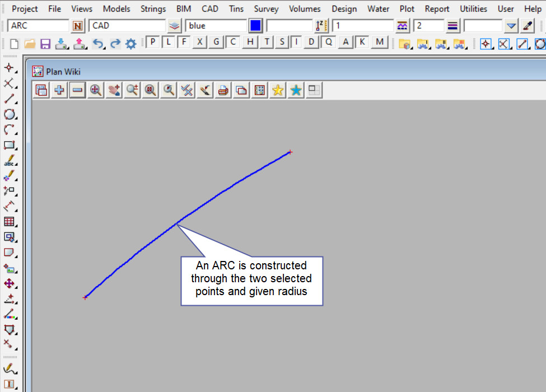The width and height of the screenshot is (546, 392).
Task: Click the print icon in Plan view toolbar
Action: coord(223,90)
